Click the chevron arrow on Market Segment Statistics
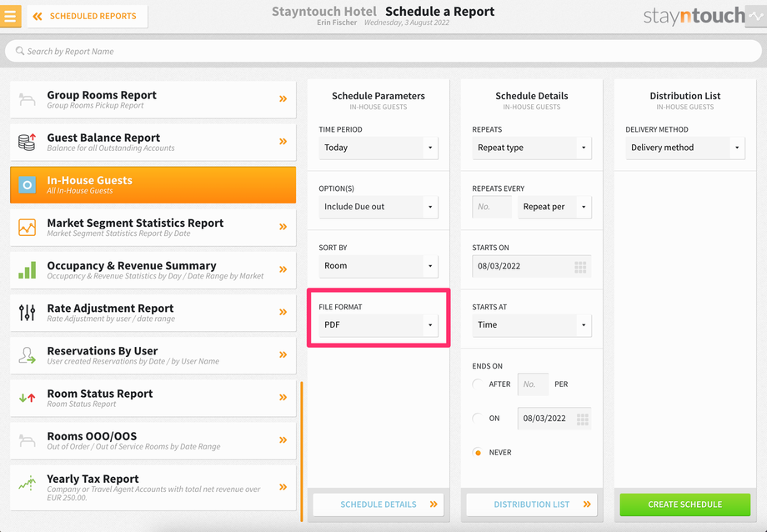Viewport: 767px width, 532px height. [283, 227]
